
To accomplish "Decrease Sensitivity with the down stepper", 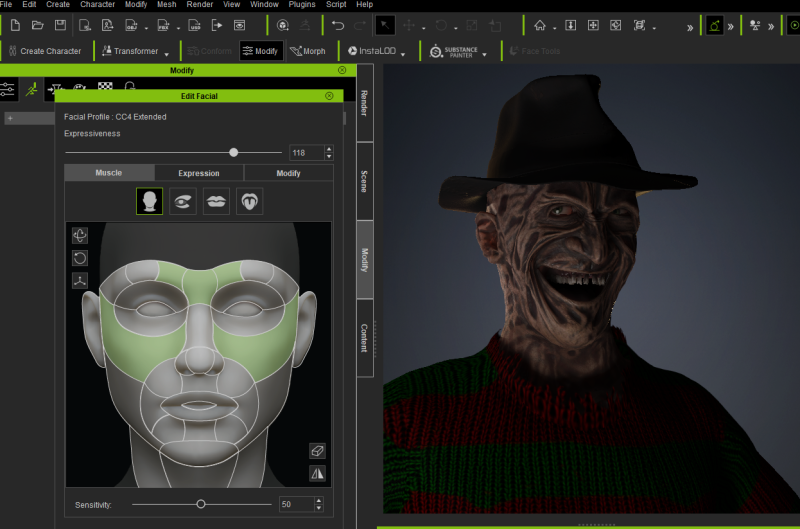I will point(319,508).
